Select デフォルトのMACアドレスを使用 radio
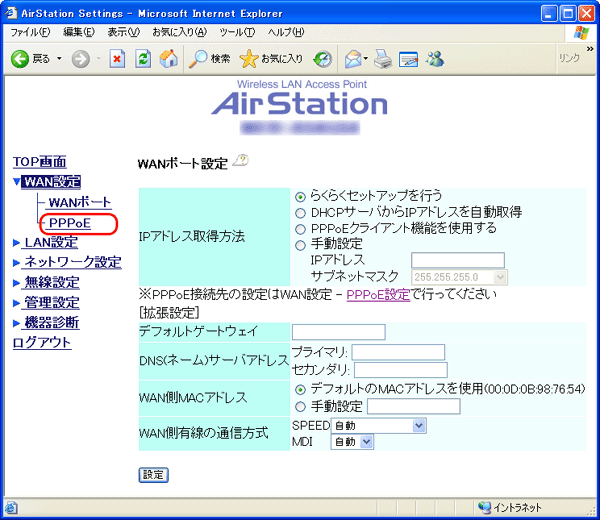 click(x=300, y=390)
